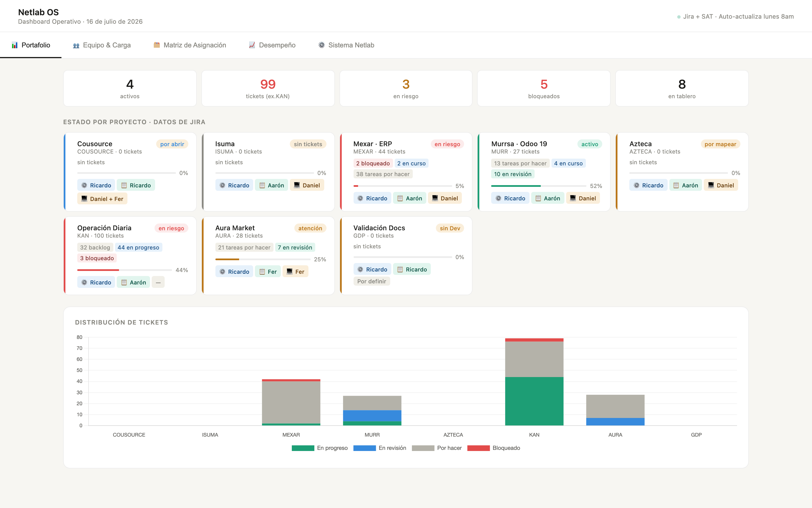Click the gear icon in Murrsa's Ricardo chip
Viewport: 812px width, 508px height.
[498, 198]
